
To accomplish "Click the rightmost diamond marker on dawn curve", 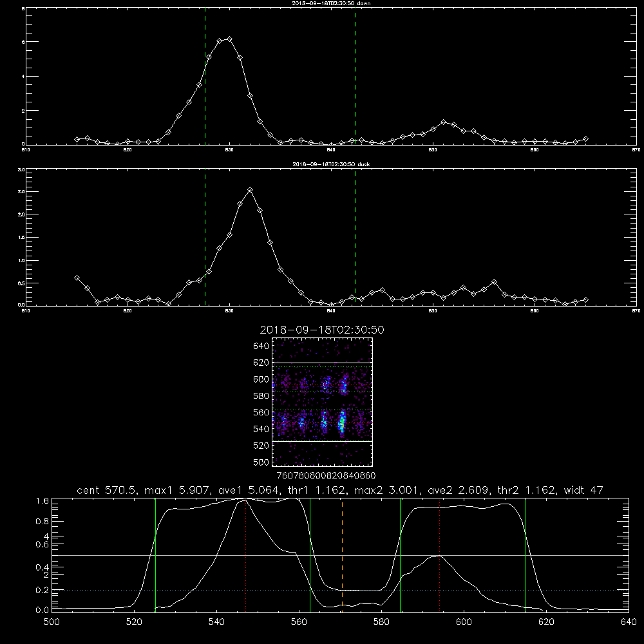I will [x=585, y=139].
